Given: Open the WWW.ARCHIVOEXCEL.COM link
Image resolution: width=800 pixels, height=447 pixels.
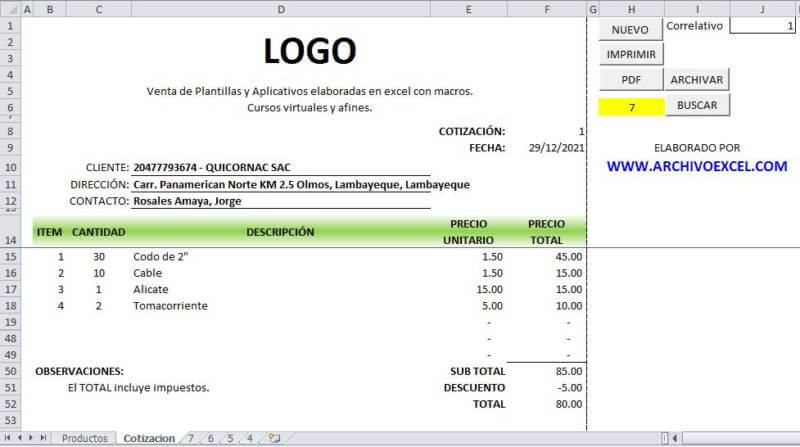Looking at the screenshot, I should coord(696,167).
